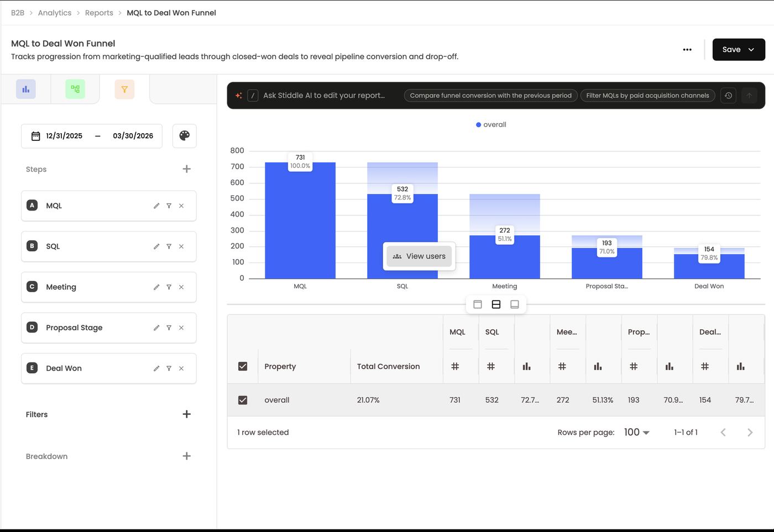Remove the Deal Won step
This screenshot has height=532, width=774.
[x=181, y=368]
